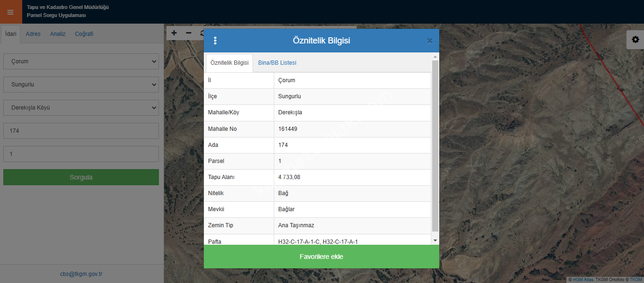Open the orange hamburger menu
Image resolution: width=644 pixels, height=283 pixels.
10,12
